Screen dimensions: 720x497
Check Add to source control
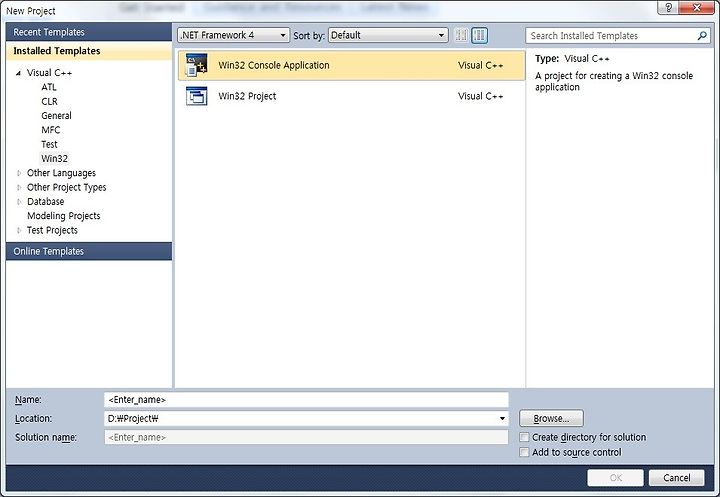pyautogui.click(x=524, y=452)
